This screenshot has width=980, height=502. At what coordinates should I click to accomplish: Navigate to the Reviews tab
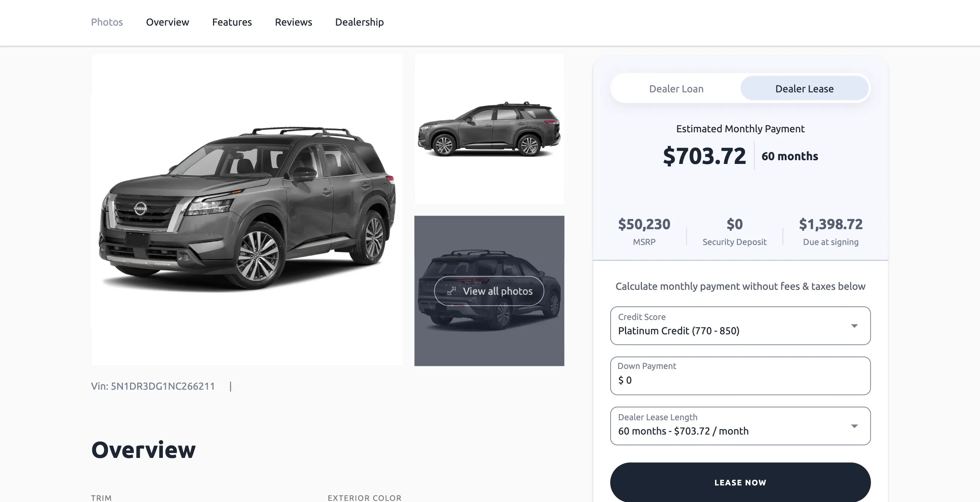(x=293, y=22)
